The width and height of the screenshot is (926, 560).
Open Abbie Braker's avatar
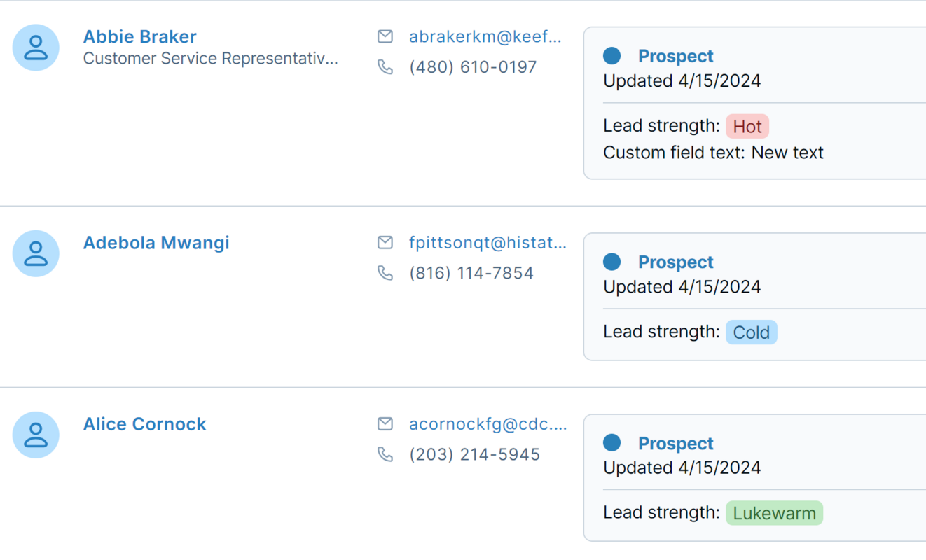[36, 48]
